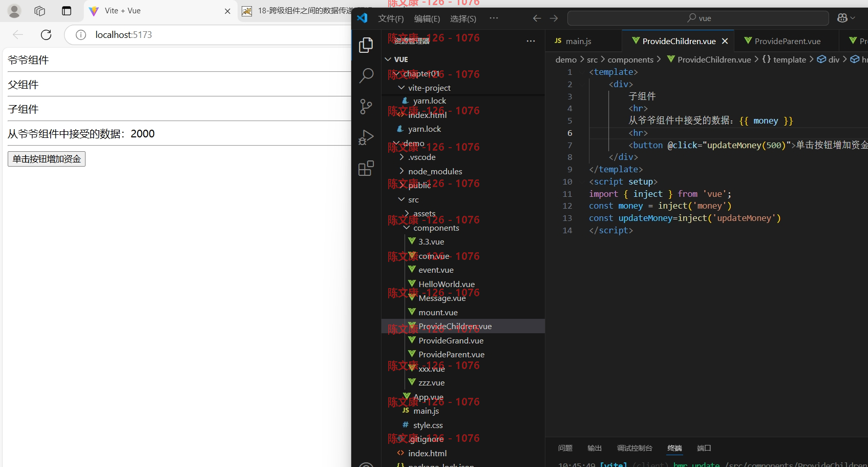Click the demo breadcrumb segment
The image size is (868, 467).
(566, 59)
